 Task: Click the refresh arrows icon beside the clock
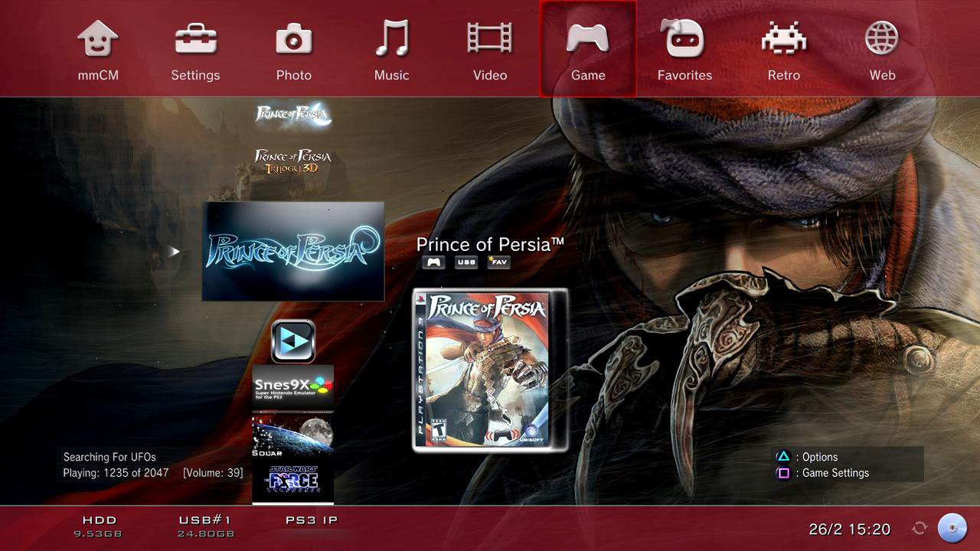pos(920,529)
